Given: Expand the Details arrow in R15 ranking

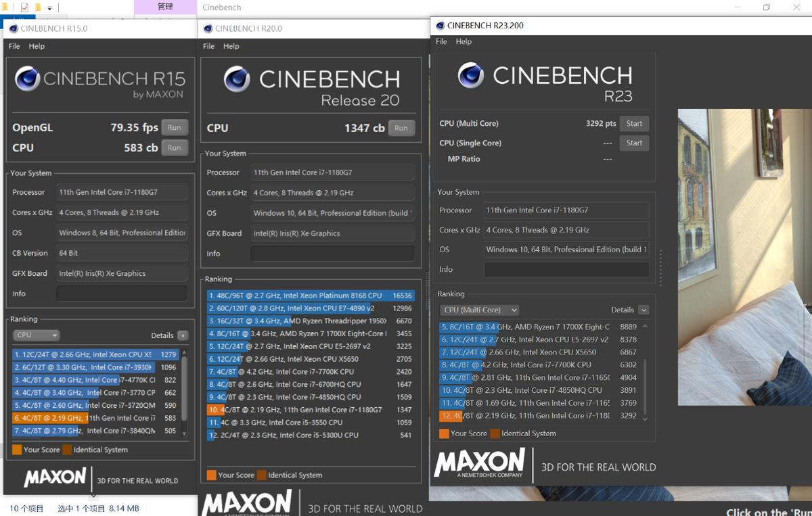Looking at the screenshot, I should pos(183,335).
